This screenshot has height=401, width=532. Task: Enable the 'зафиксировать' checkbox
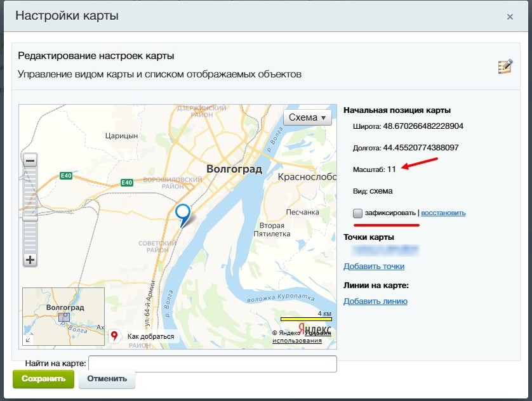pyautogui.click(x=358, y=213)
